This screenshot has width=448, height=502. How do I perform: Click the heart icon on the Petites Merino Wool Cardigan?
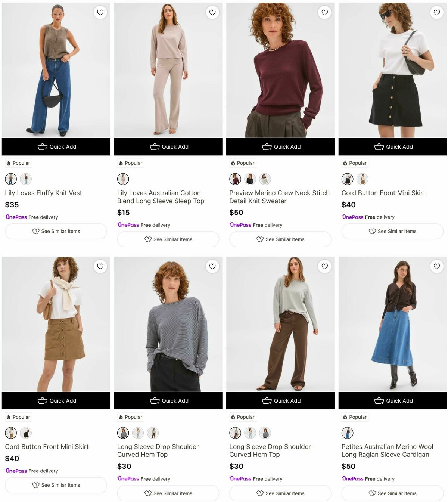pos(436,266)
